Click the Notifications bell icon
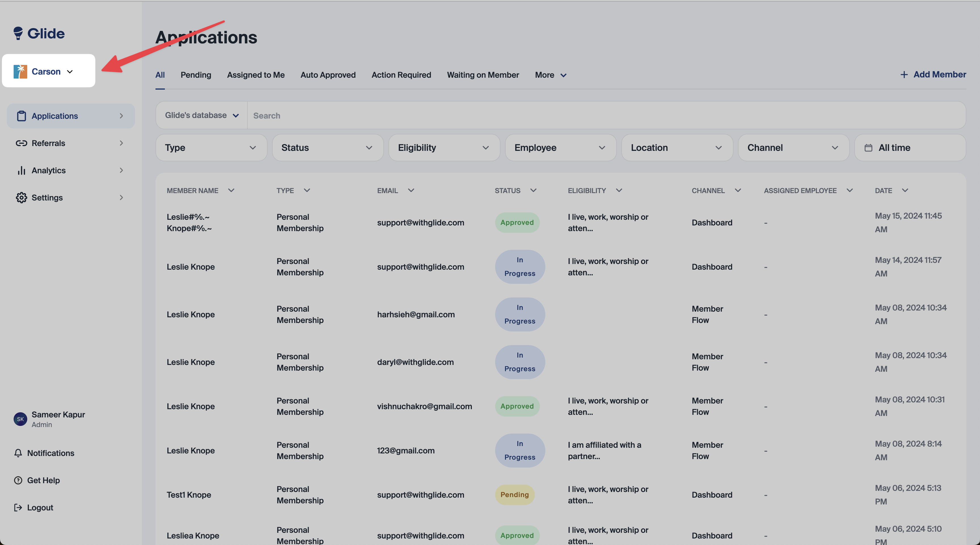 pyautogui.click(x=18, y=453)
